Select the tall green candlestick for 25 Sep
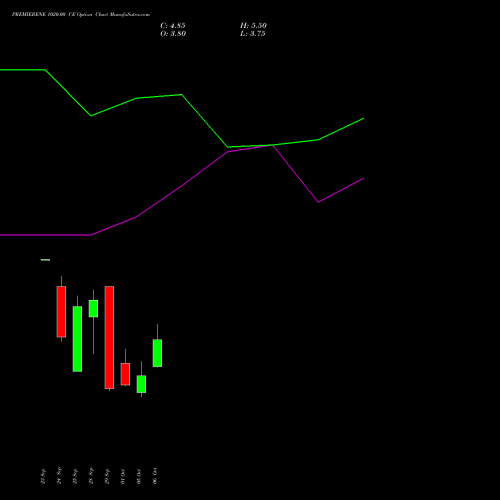500x500 pixels. tap(77, 339)
